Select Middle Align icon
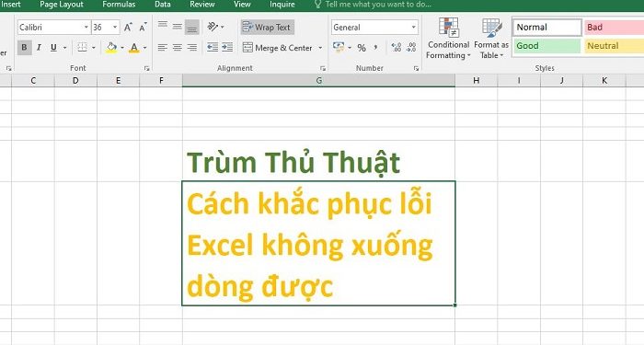The height and width of the screenshot is (345, 644). 178,27
